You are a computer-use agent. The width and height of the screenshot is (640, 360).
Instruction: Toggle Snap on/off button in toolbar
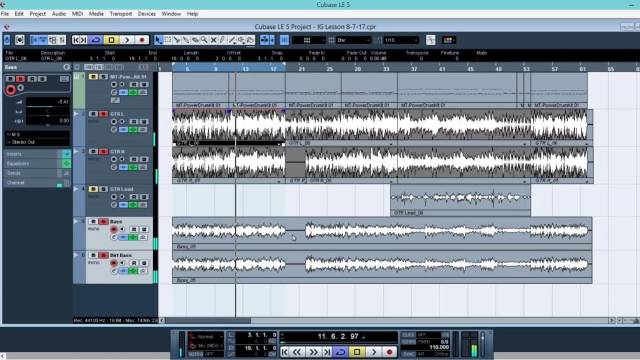pos(284,40)
